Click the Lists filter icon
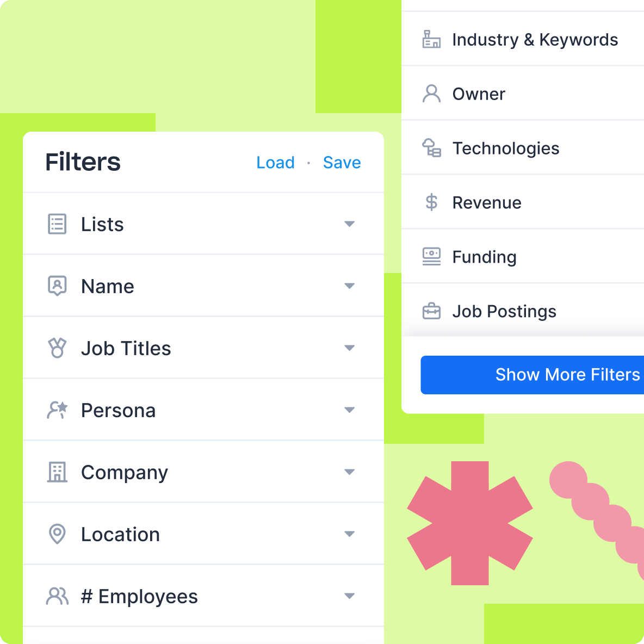This screenshot has height=644, width=644. pyautogui.click(x=57, y=224)
